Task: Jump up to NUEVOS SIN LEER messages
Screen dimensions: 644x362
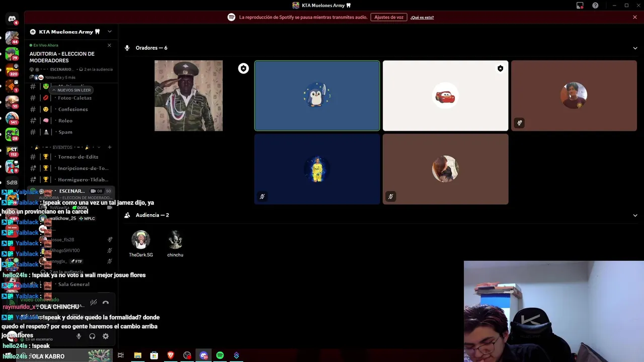Action: (x=72, y=90)
